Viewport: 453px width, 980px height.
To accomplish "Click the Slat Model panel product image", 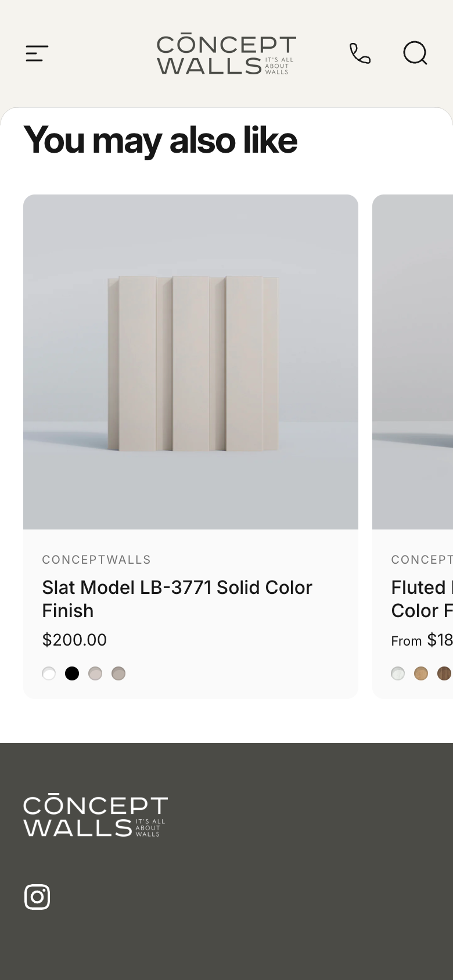I will point(190,362).
